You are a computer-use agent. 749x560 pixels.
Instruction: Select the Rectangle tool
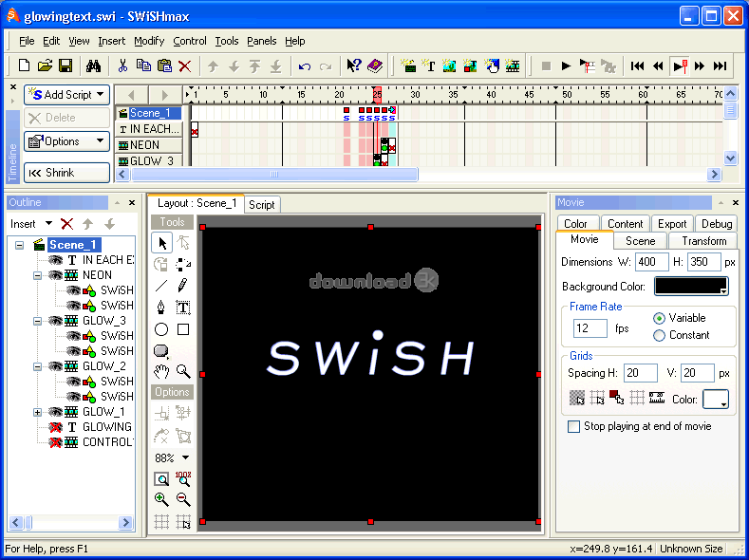point(183,329)
